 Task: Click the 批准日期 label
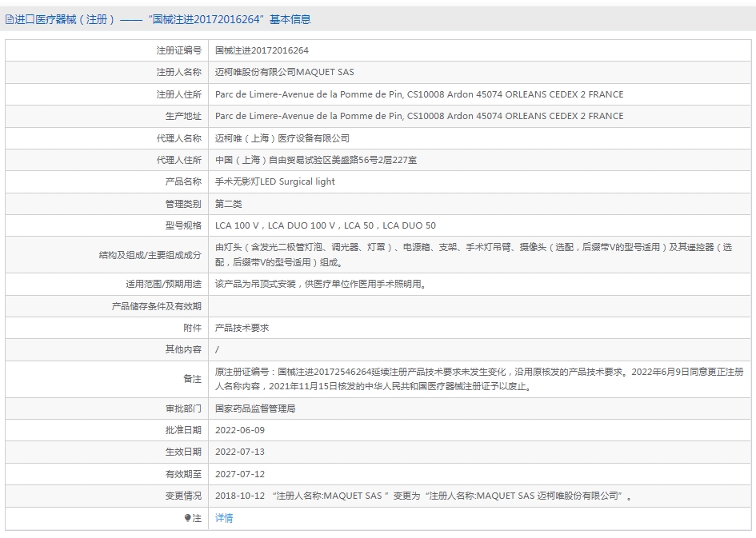pyautogui.click(x=183, y=430)
